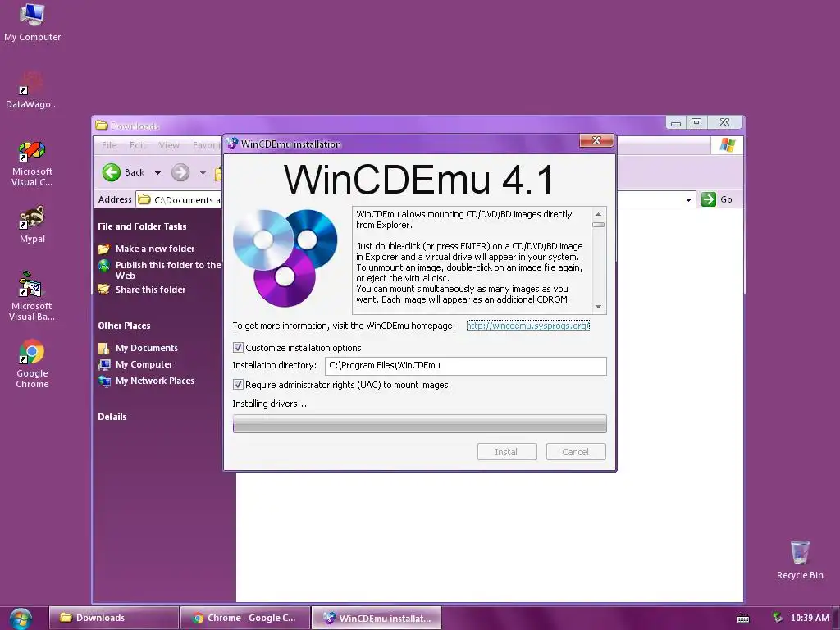Click the Back arrow in Downloads window
Screen dimensions: 840x630
[112, 172]
